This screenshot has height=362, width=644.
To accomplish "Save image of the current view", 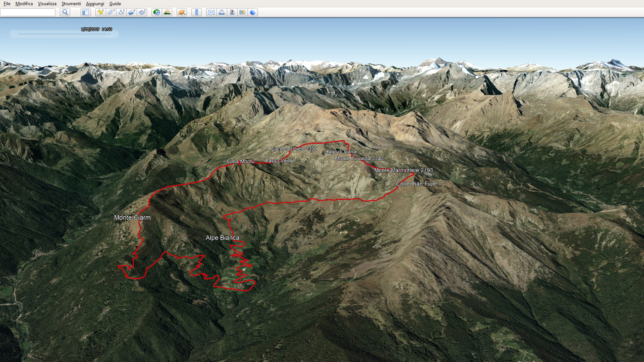I will [x=232, y=12].
